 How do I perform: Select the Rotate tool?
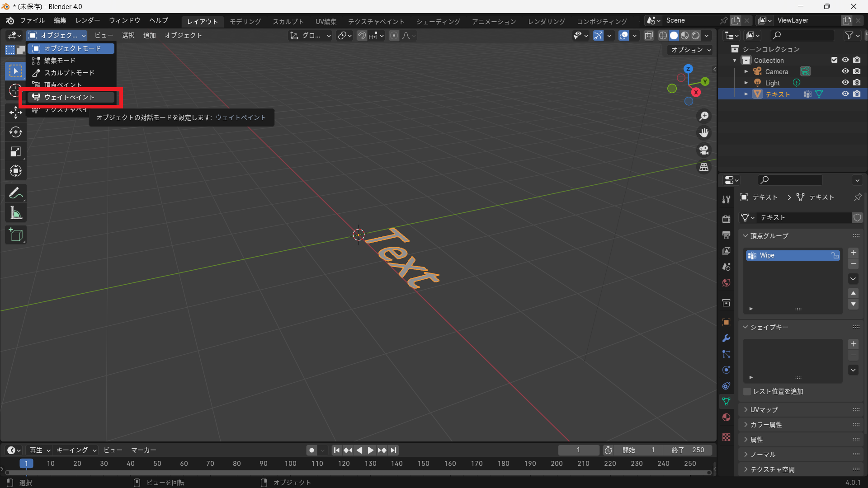point(16,132)
